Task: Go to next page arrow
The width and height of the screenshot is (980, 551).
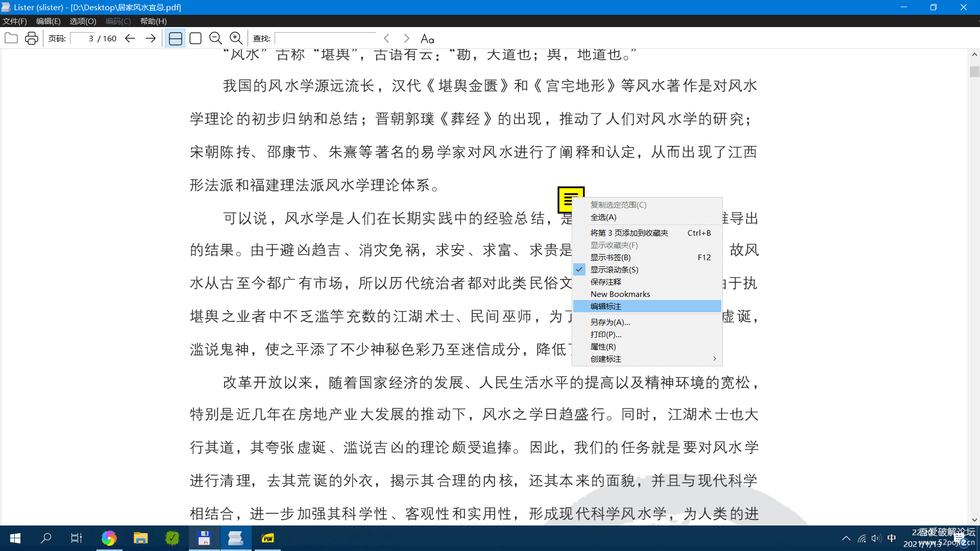Action: pyautogui.click(x=151, y=38)
